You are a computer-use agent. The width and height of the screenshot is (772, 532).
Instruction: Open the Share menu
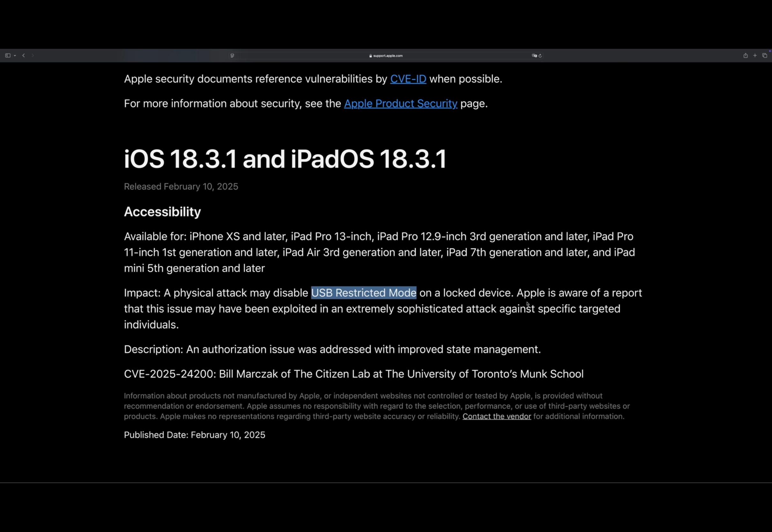(745, 56)
